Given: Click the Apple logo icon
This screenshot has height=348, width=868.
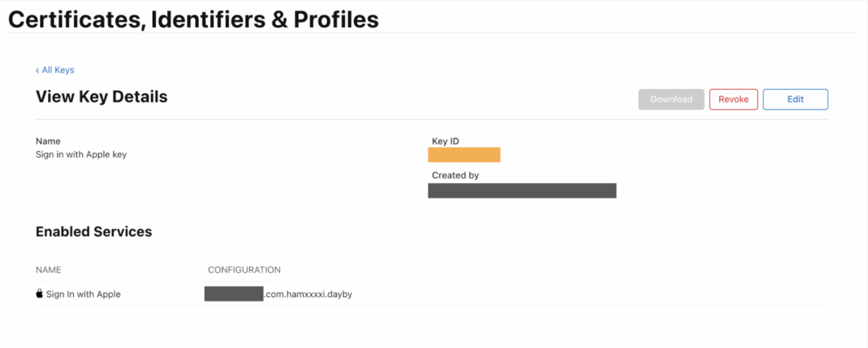Looking at the screenshot, I should [39, 294].
